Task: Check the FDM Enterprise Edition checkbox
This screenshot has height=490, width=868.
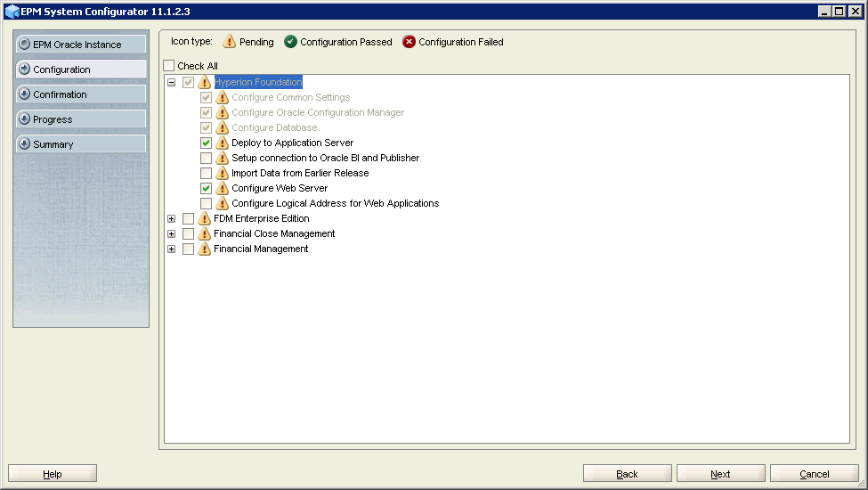Action: point(188,218)
